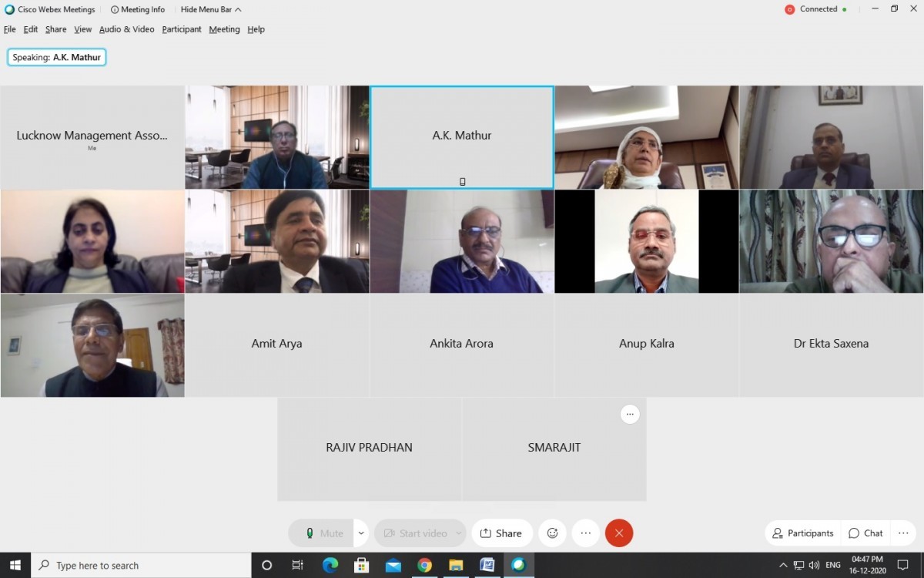Screen dimensions: 924x578
Task: Select the Amit Arya participant tile
Action: tap(277, 345)
